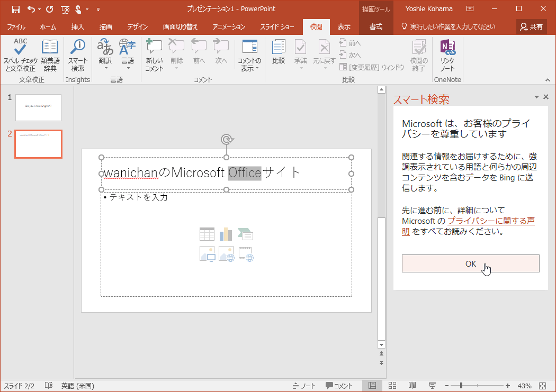Add a 新しいコメント to the slide
This screenshot has width=556, height=392.
click(x=154, y=56)
